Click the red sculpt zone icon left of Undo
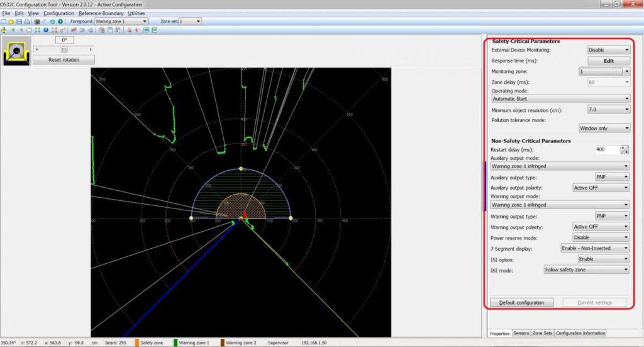644x347 pixels. pyautogui.click(x=74, y=30)
